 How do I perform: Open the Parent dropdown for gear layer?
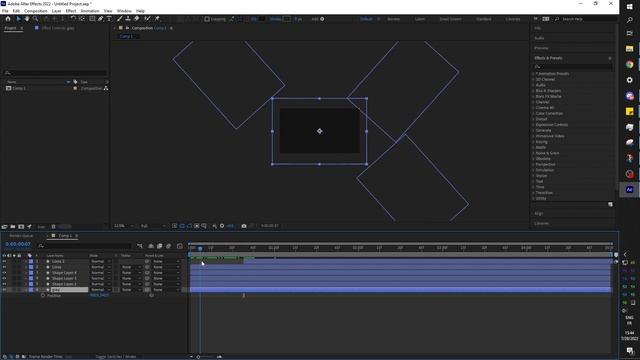(166, 290)
